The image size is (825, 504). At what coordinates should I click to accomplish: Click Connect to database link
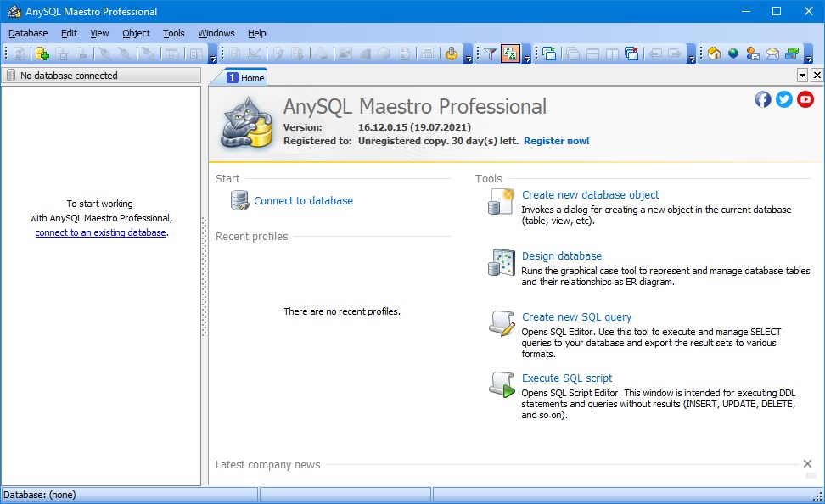point(303,201)
